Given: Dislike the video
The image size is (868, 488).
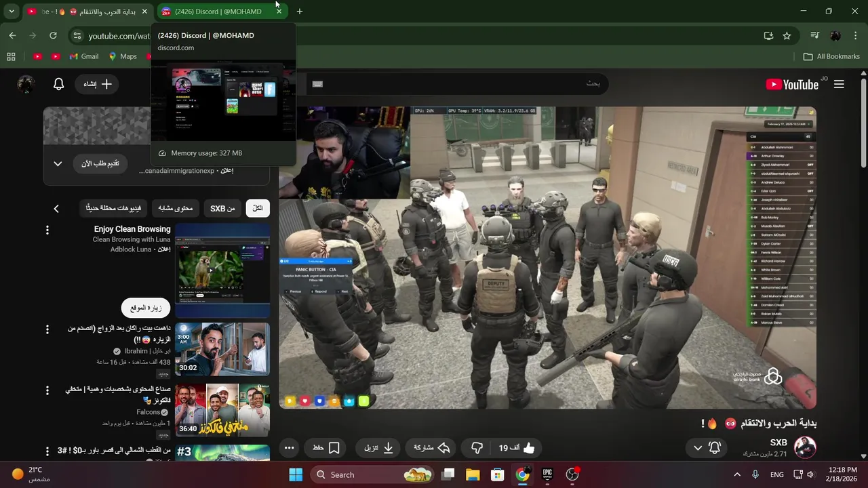Looking at the screenshot, I should pos(477,448).
